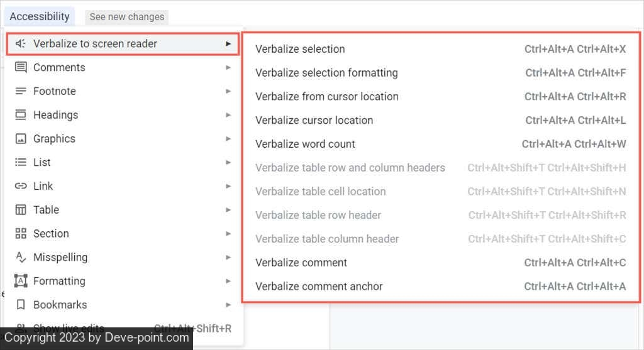This screenshot has width=644, height=350.
Task: Expand the Headings submenu arrow
Action: 228,115
